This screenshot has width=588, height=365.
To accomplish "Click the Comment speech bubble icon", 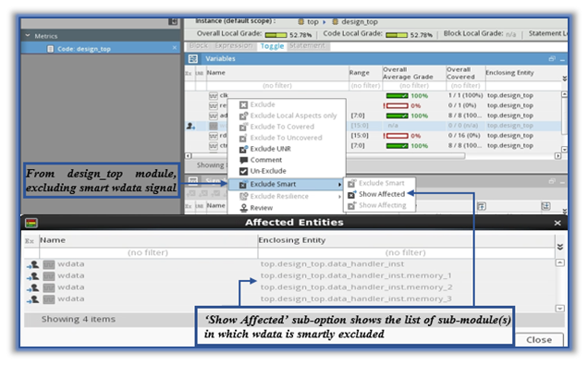I will [x=243, y=160].
